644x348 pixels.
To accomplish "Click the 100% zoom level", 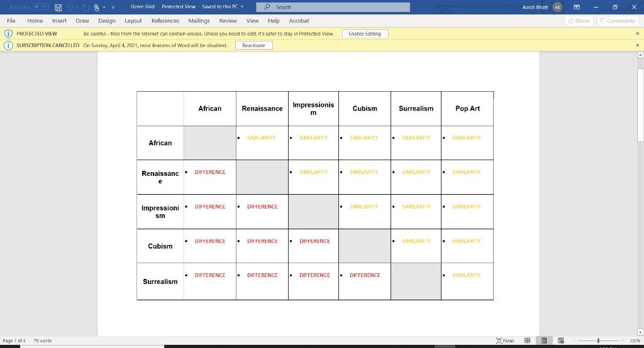I will 635,340.
